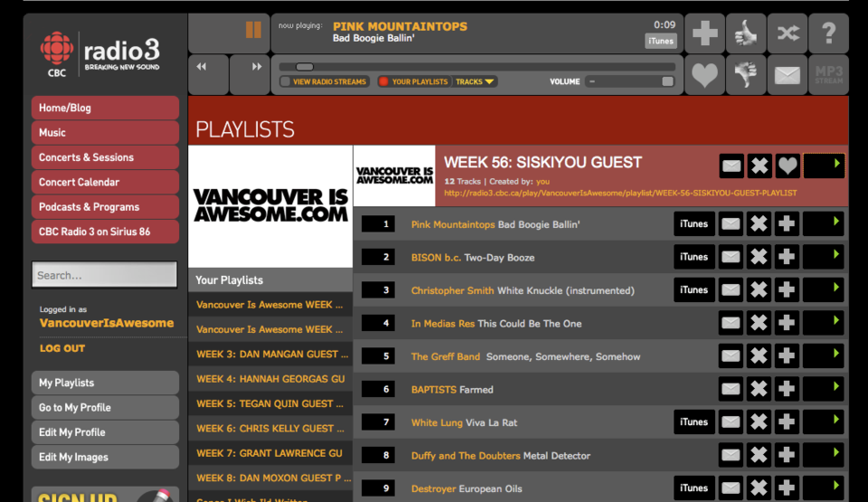The image size is (868, 502).
Task: Delete the Week 56 playlist
Action: [759, 166]
